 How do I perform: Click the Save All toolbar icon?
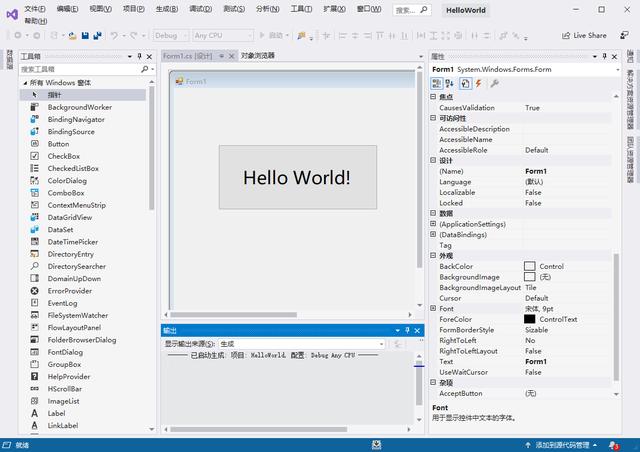(x=97, y=35)
